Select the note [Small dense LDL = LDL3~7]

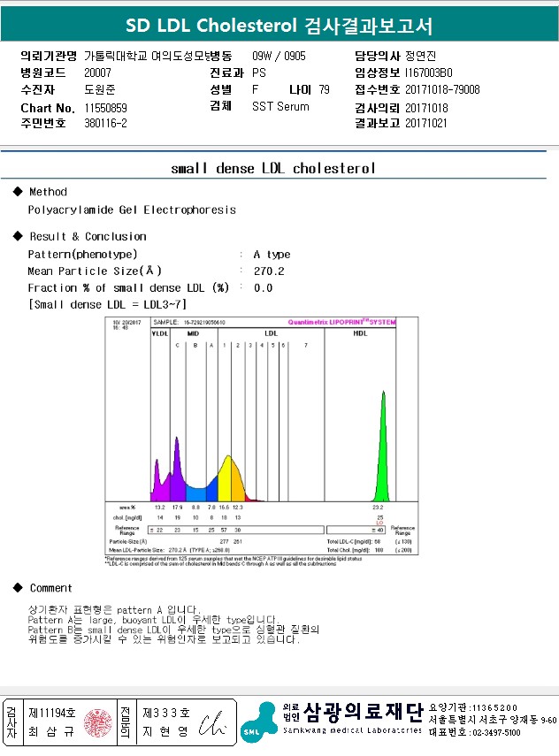pyautogui.click(x=107, y=305)
